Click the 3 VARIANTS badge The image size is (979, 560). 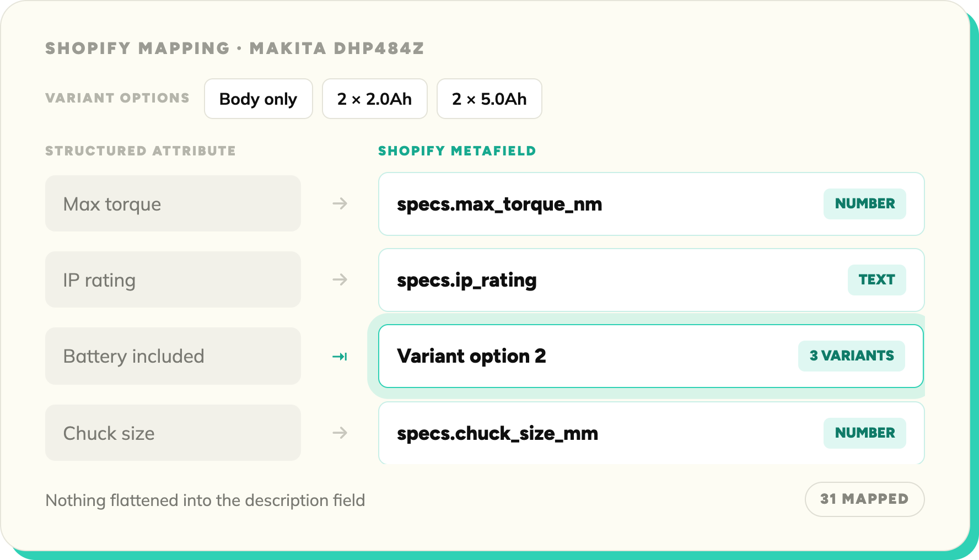coord(852,356)
